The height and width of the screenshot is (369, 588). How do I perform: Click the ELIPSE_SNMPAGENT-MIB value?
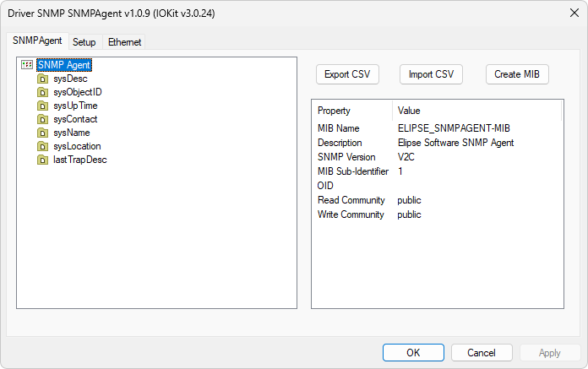[454, 128]
